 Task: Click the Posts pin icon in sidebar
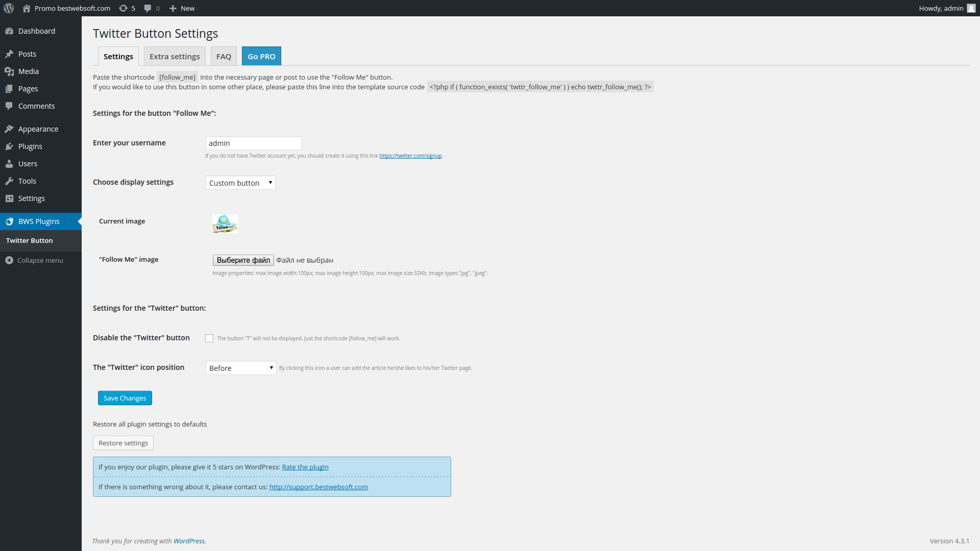(9, 54)
